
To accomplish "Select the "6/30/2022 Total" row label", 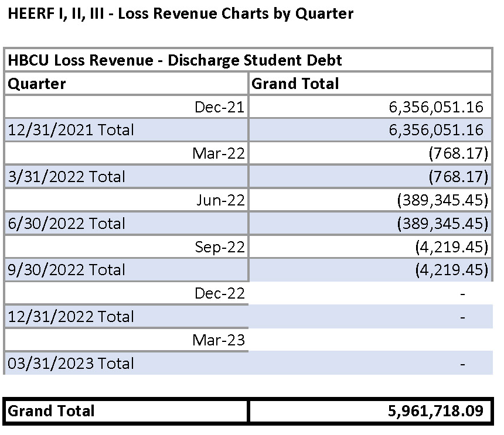I will pyautogui.click(x=67, y=224).
